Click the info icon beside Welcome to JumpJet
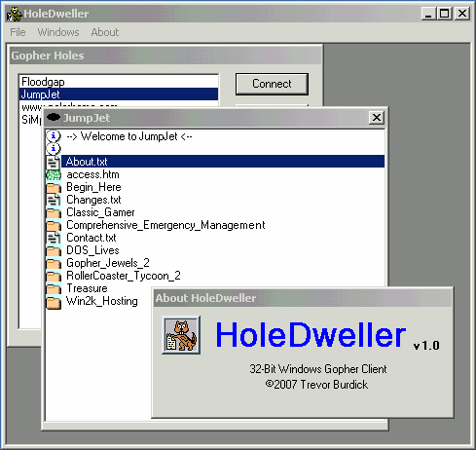476x450 pixels. click(54, 136)
